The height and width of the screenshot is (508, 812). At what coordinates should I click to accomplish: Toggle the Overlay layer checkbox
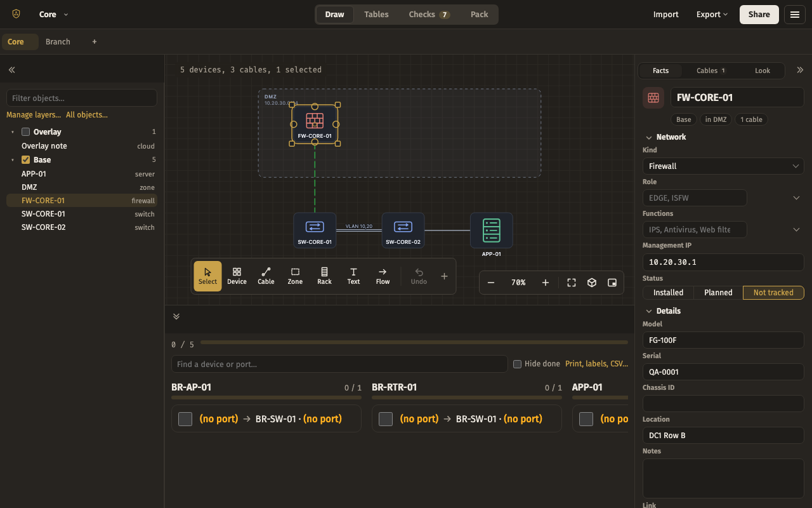pyautogui.click(x=26, y=132)
